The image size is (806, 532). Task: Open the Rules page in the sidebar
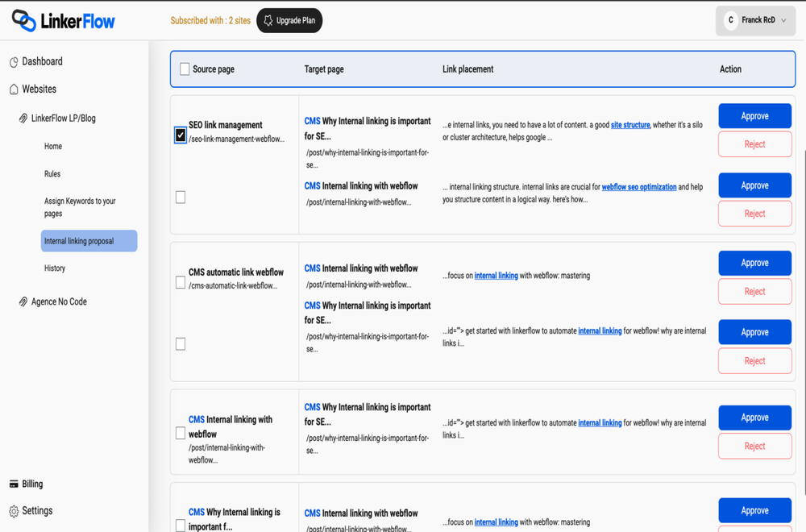pos(53,173)
